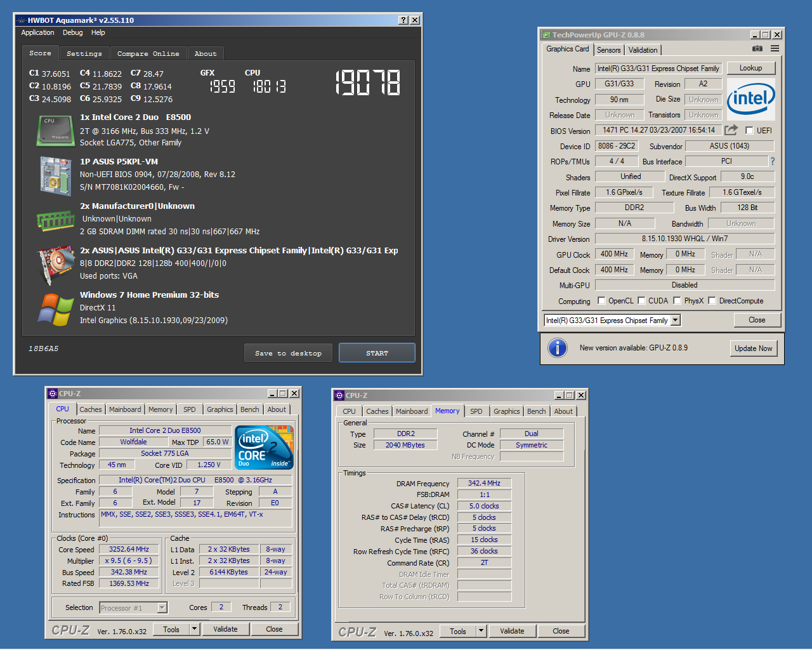The image size is (812, 650).
Task: Click the CPU chip icon in Aquamark
Action: pos(56,130)
